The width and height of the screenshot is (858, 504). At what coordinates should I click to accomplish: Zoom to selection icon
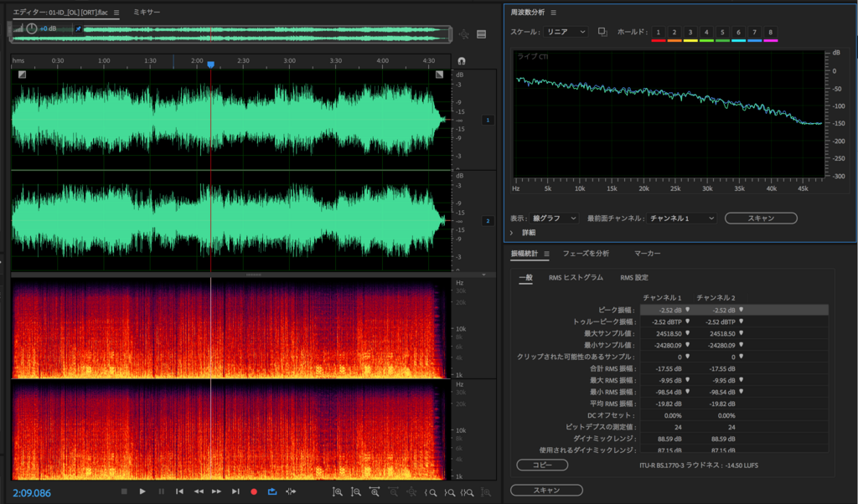coord(468,492)
